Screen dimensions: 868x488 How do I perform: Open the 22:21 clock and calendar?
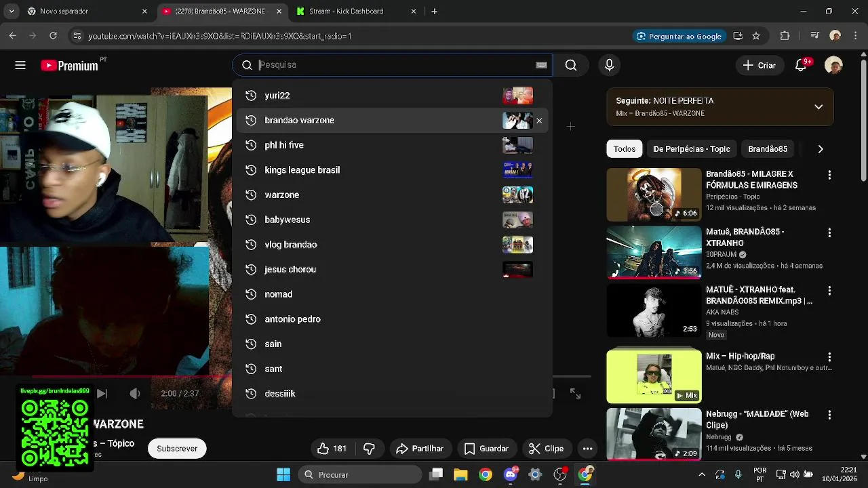pyautogui.click(x=839, y=474)
